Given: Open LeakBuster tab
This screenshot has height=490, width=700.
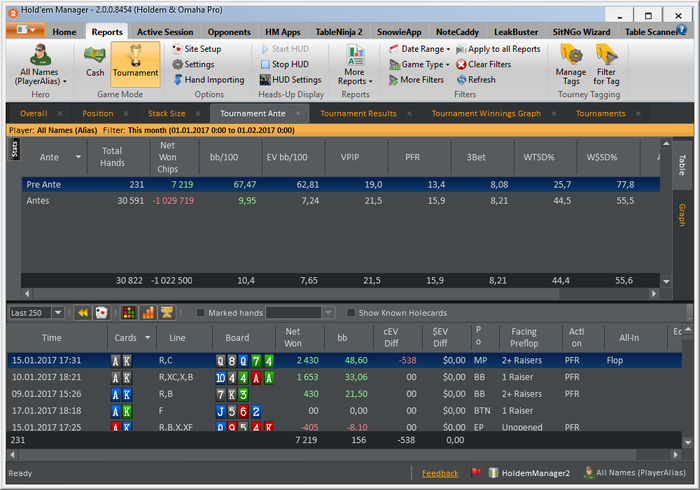Looking at the screenshot, I should (x=516, y=32).
